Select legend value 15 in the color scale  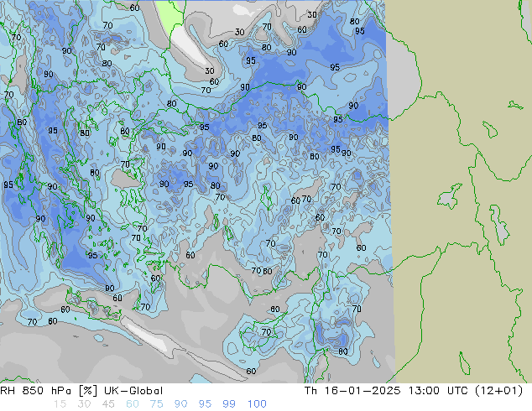click(60, 404)
